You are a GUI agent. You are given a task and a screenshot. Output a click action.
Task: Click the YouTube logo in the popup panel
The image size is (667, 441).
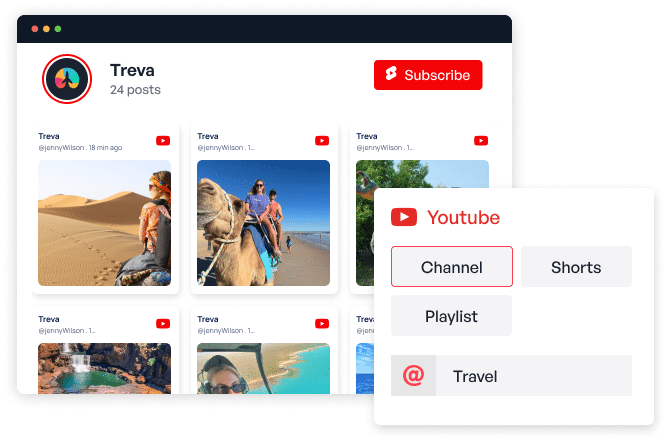[x=404, y=217]
